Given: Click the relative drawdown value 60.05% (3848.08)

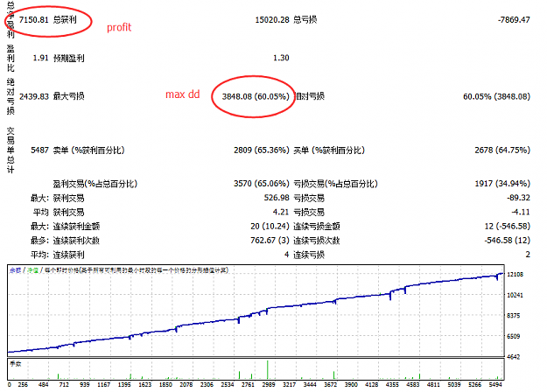Looking at the screenshot, I should tap(496, 96).
